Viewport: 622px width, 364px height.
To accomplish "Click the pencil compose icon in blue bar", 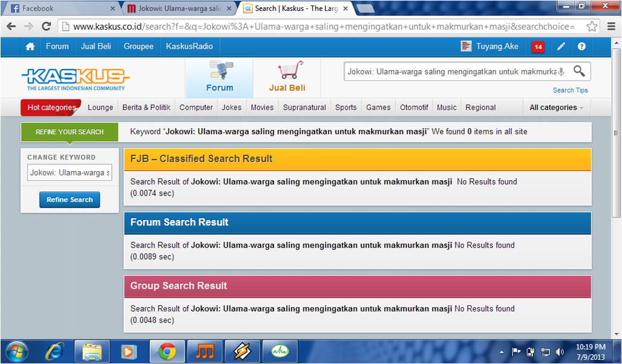I will [x=561, y=47].
